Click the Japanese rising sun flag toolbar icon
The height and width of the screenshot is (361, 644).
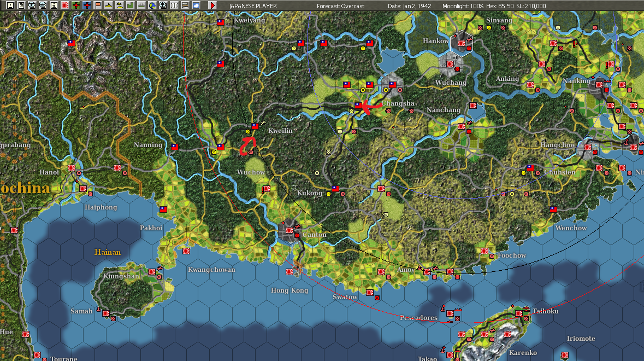coord(65,5)
